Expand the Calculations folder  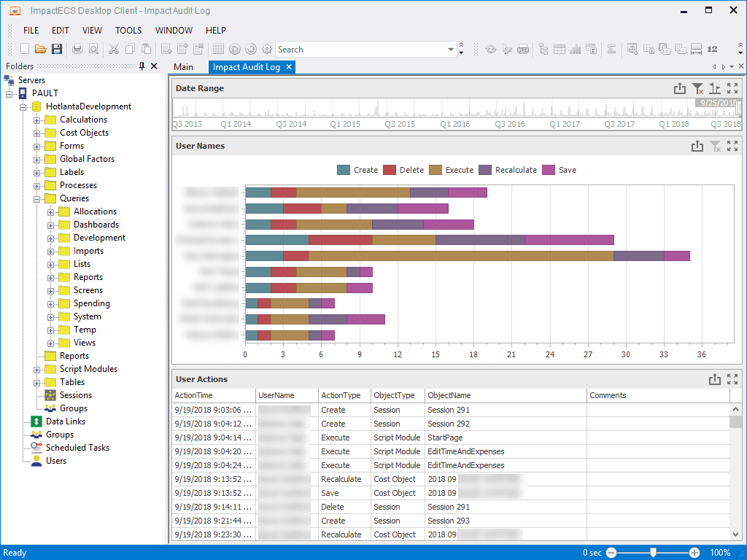(x=36, y=120)
